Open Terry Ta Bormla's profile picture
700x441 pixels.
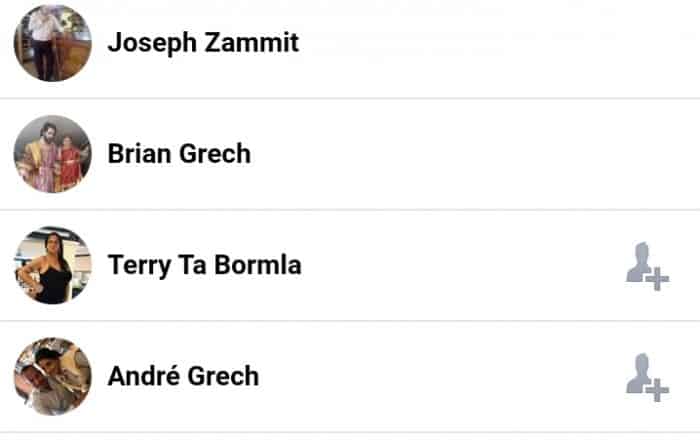pyautogui.click(x=52, y=265)
